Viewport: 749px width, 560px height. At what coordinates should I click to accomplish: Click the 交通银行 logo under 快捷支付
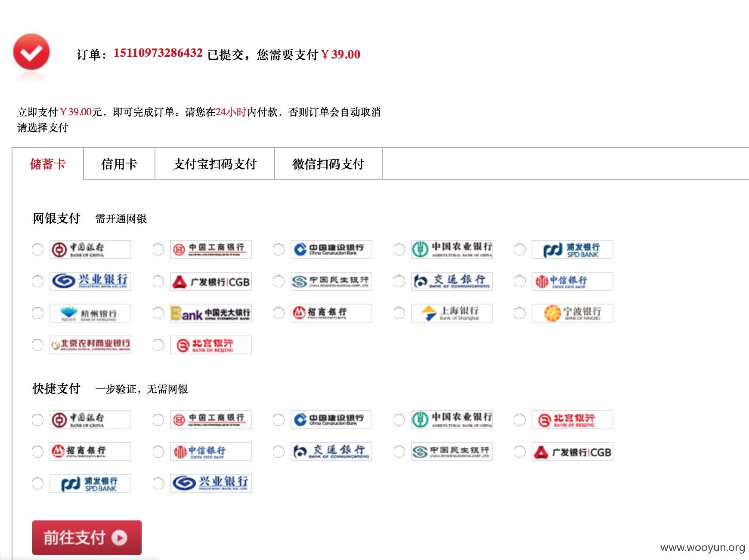331,452
